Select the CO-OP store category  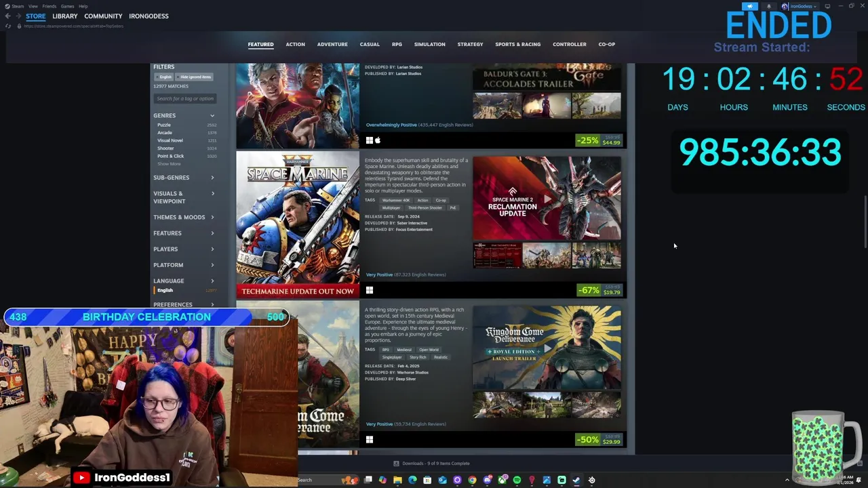click(x=607, y=45)
